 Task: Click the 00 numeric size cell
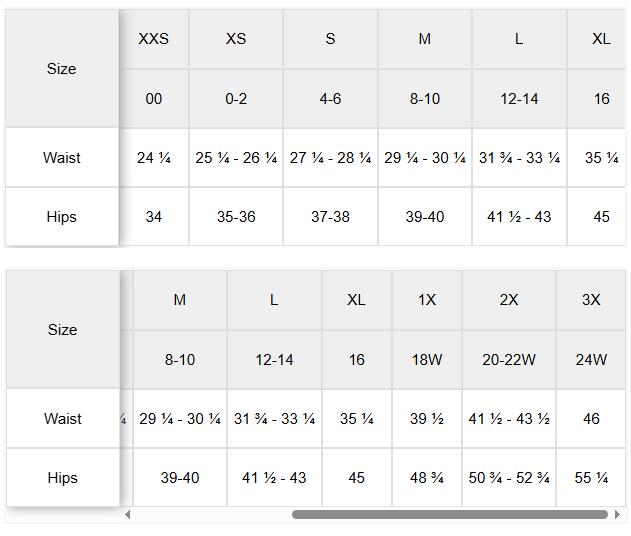[153, 98]
